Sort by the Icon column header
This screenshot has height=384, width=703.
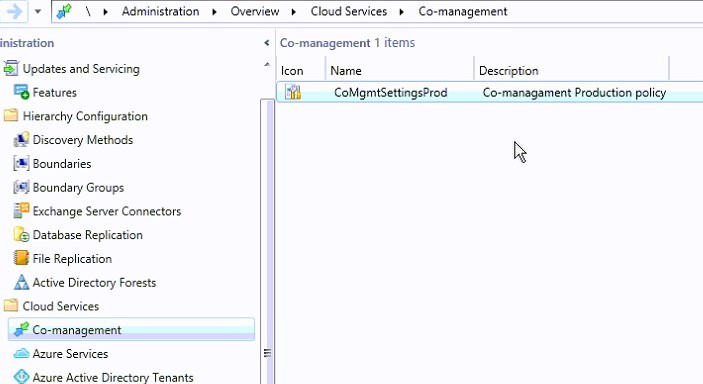pos(292,71)
